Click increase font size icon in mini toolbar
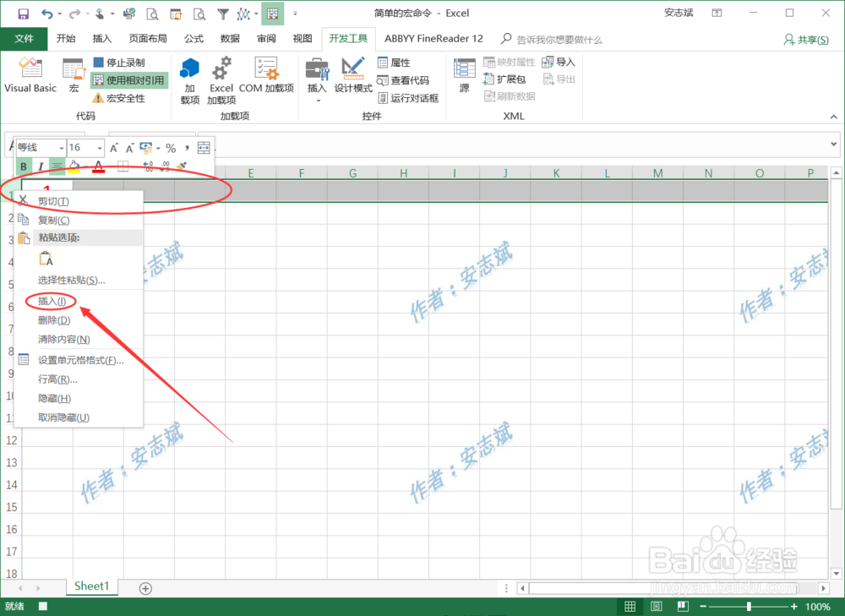 [x=114, y=148]
